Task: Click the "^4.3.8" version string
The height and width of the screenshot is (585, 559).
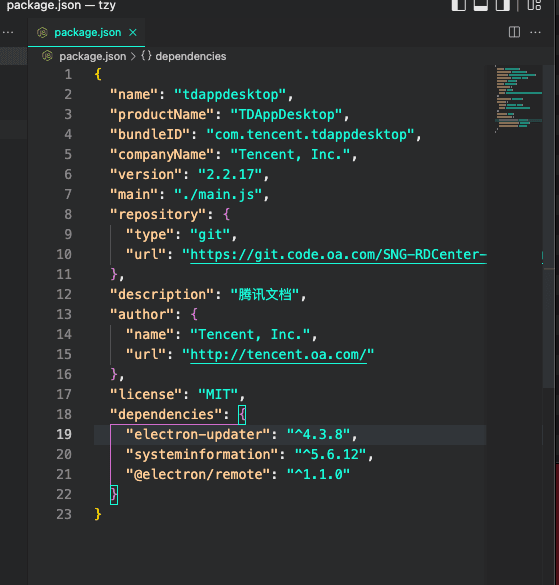Action: [318, 435]
